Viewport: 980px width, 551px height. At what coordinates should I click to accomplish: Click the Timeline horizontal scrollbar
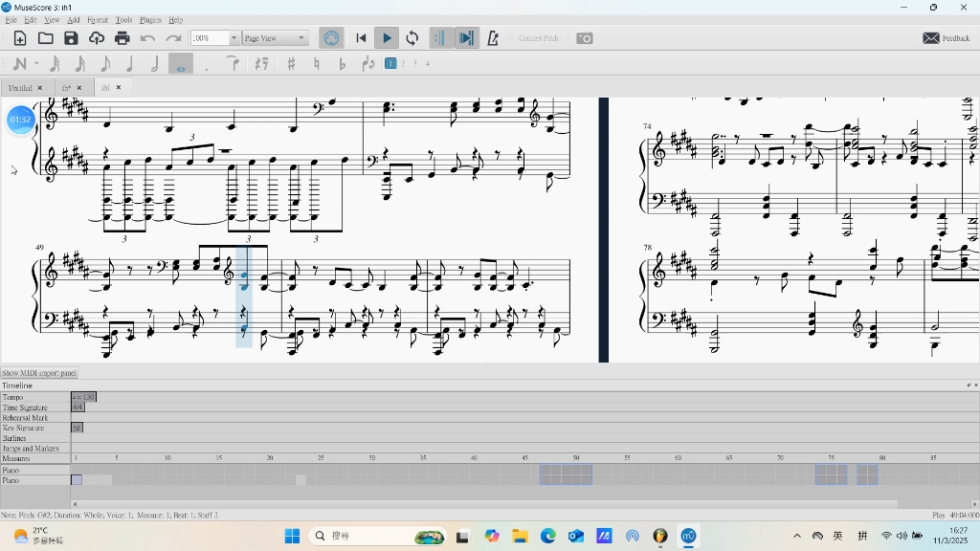487,504
